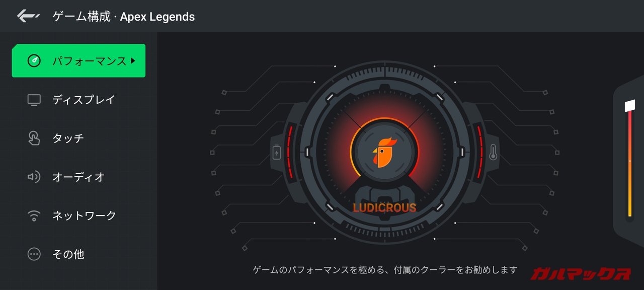Tap the battery charging icon beside the dial
644x290 pixels.
coord(276,152)
